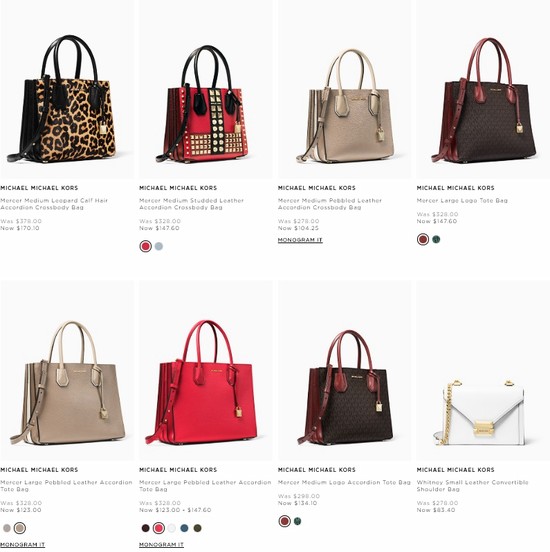This screenshot has width=550, height=552.
Task: Select the light blue swatch under studded bag
Action: point(159,246)
